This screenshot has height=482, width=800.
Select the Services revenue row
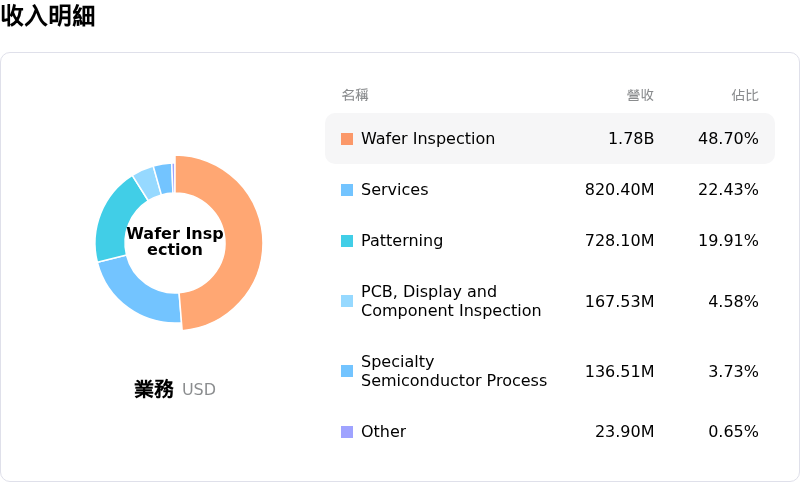pos(550,190)
